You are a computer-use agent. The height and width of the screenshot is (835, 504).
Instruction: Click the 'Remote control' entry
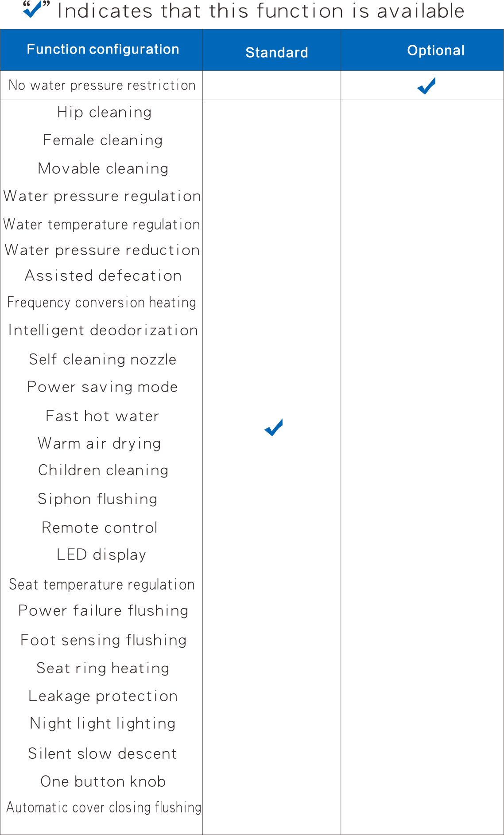[100, 528]
